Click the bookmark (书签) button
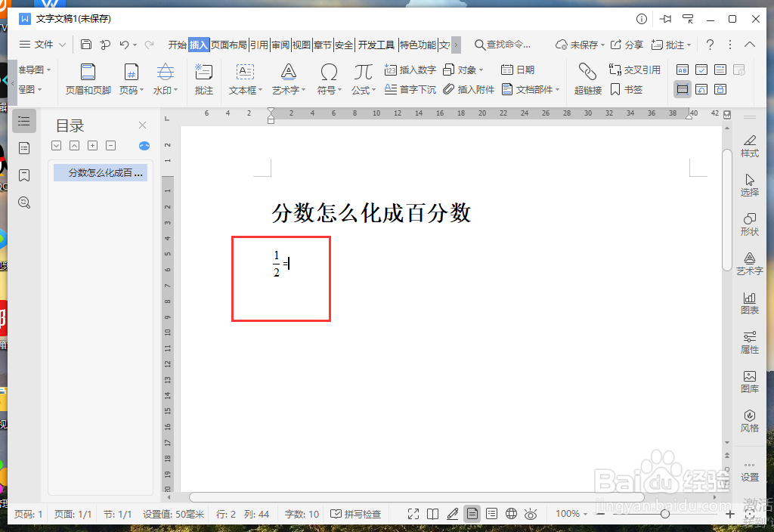 pos(627,89)
